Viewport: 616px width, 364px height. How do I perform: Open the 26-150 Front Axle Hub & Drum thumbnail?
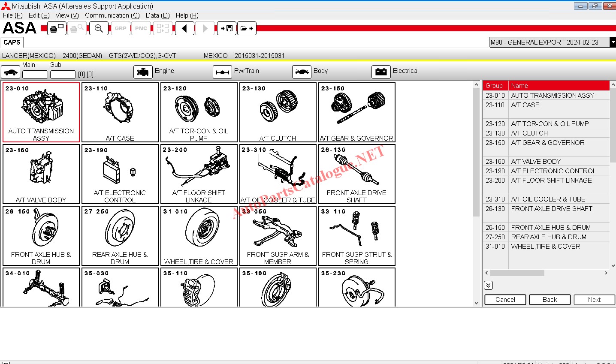point(41,236)
